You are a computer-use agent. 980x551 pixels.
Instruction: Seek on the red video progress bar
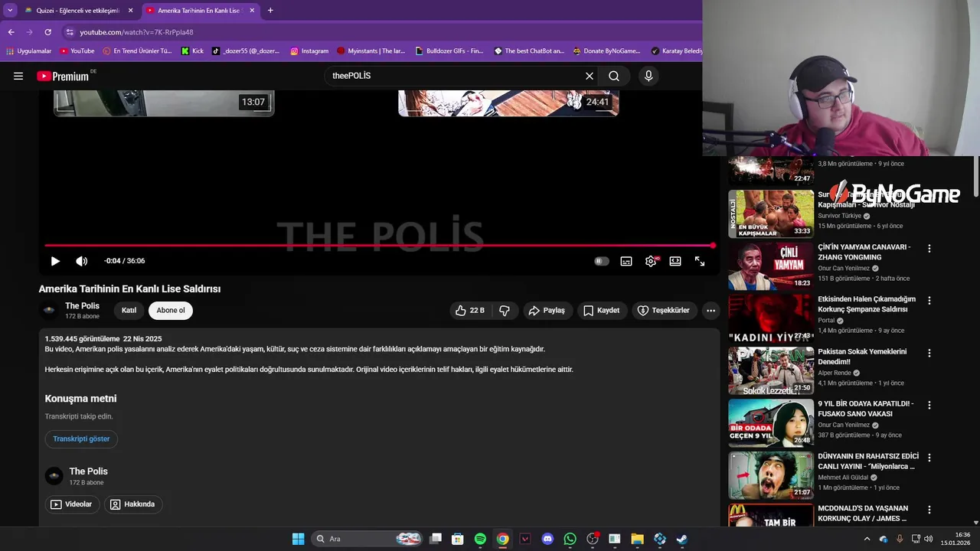click(380, 246)
